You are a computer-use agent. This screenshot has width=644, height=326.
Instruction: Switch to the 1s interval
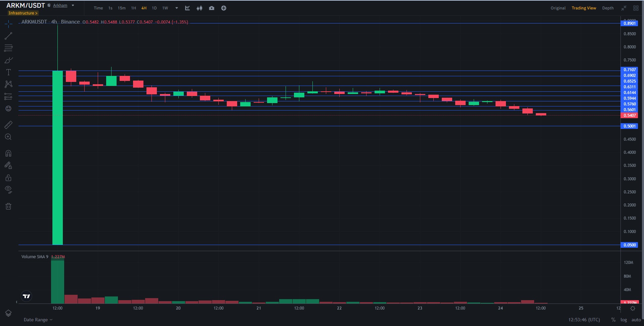coord(110,8)
